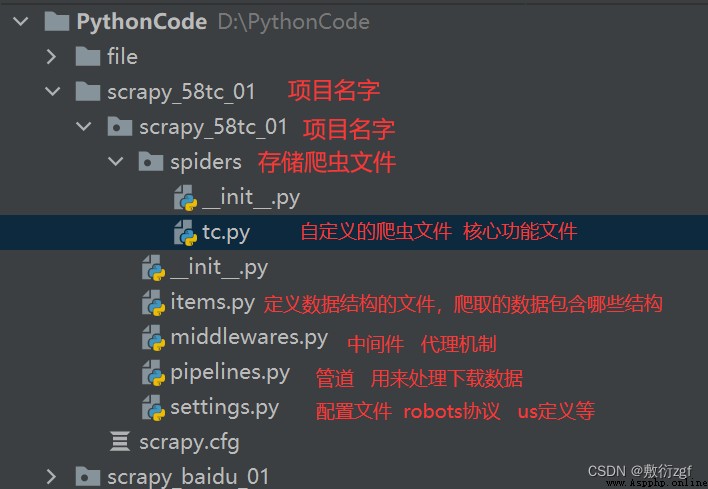Click the tc.py Python file icon
708x489 pixels.
point(186,233)
